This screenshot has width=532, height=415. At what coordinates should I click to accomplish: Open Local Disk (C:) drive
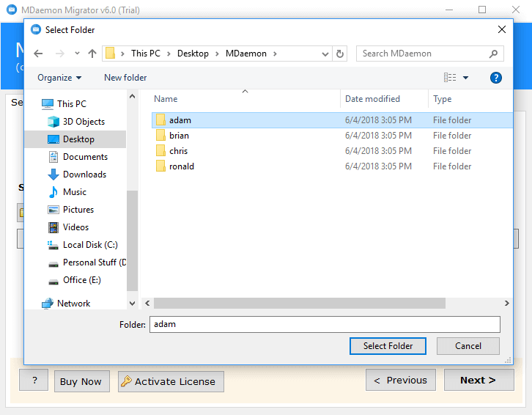click(x=90, y=245)
